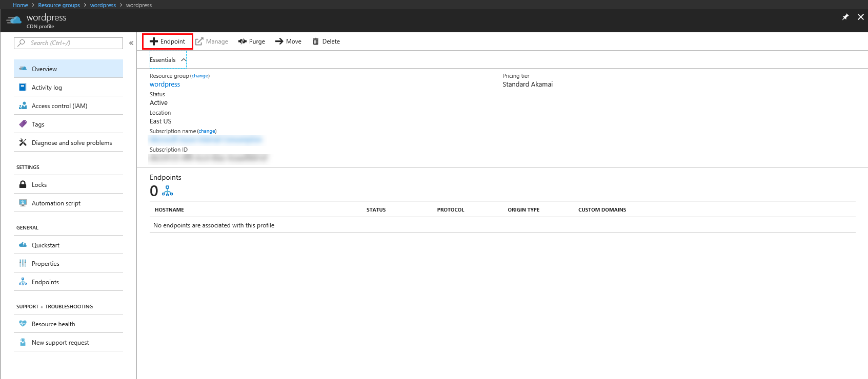Click the East US location value
The width and height of the screenshot is (868, 379).
[x=160, y=121]
